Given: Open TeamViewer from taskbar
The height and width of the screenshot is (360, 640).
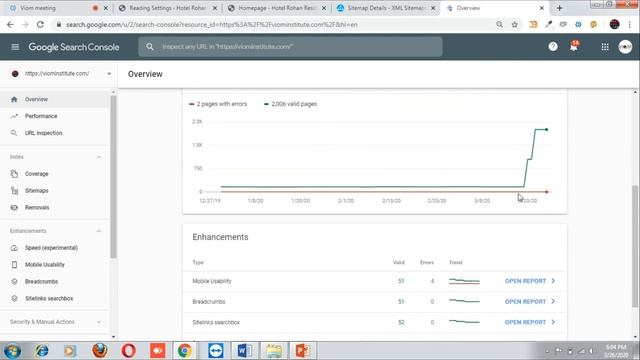Looking at the screenshot, I should [x=216, y=351].
